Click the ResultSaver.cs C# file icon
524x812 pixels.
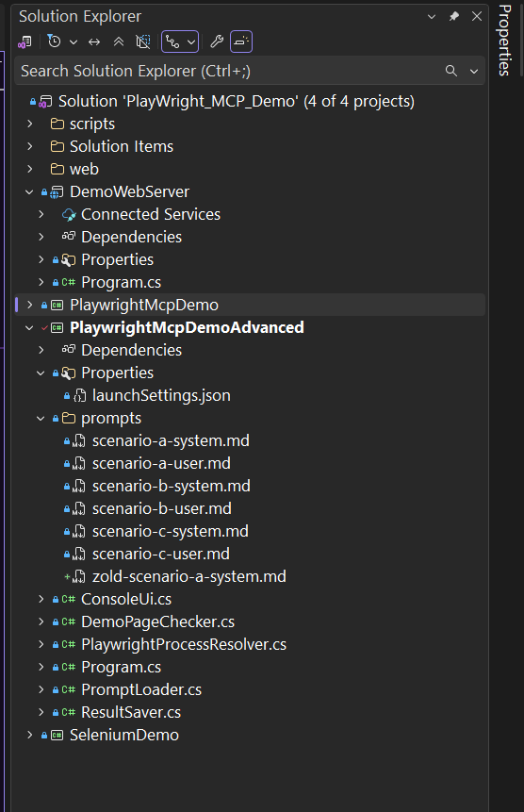68,713
